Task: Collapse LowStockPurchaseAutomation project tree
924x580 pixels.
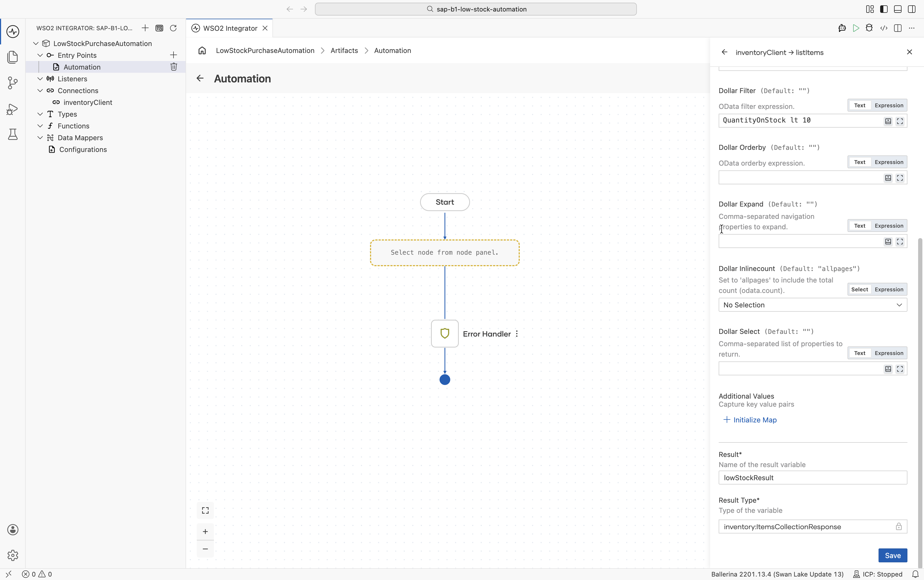Action: 36,43
